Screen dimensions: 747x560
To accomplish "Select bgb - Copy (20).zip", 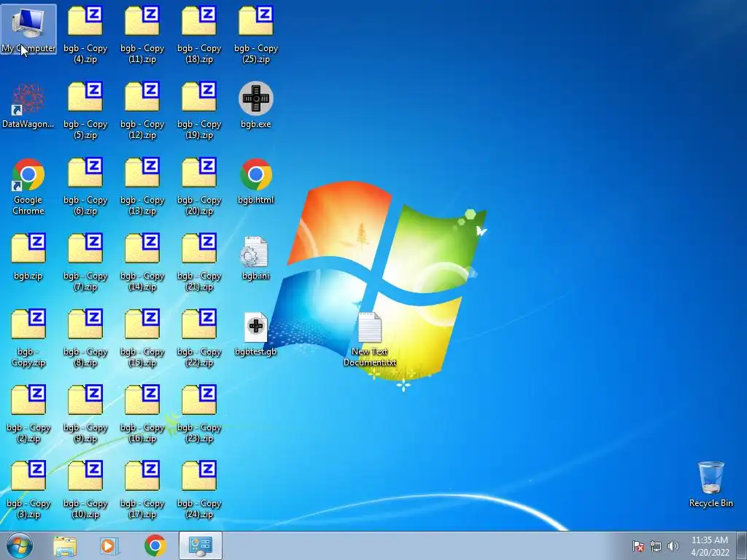I will [199, 187].
